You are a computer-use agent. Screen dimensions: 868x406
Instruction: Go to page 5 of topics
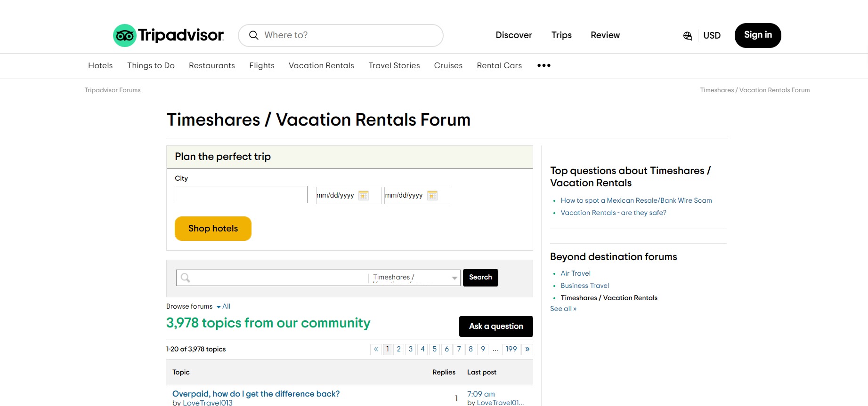435,349
